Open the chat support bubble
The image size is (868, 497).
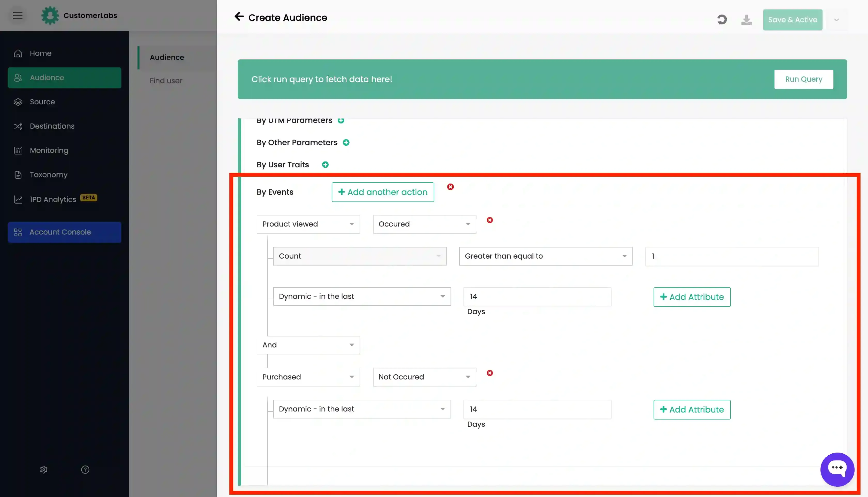[x=837, y=469]
